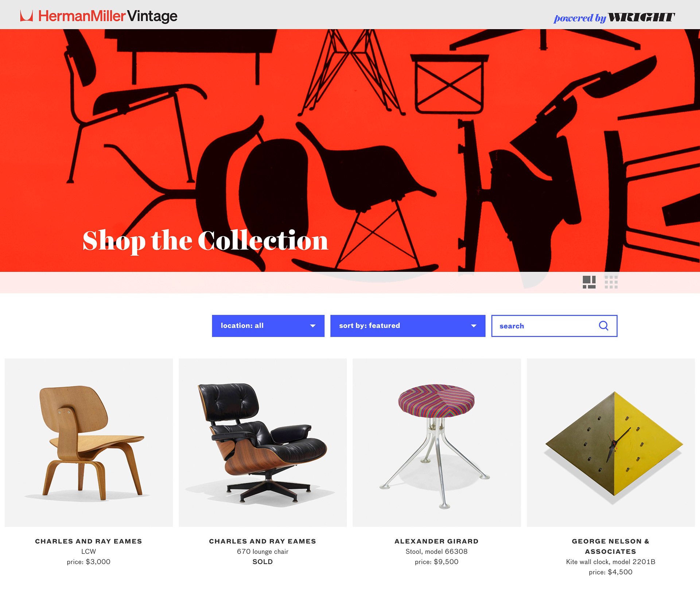Click the location dropdown arrow
This screenshot has height=612, width=700.
[313, 326]
